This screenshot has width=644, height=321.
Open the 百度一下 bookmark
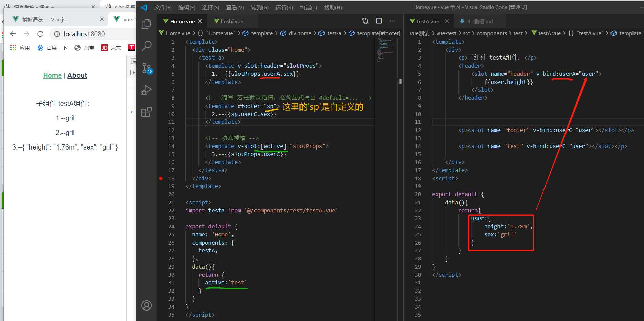[52, 48]
